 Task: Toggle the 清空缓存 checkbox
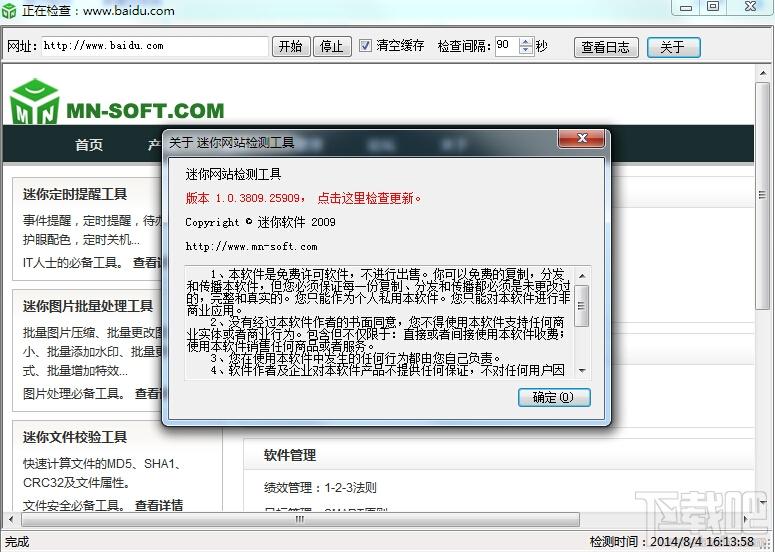pyautogui.click(x=365, y=45)
